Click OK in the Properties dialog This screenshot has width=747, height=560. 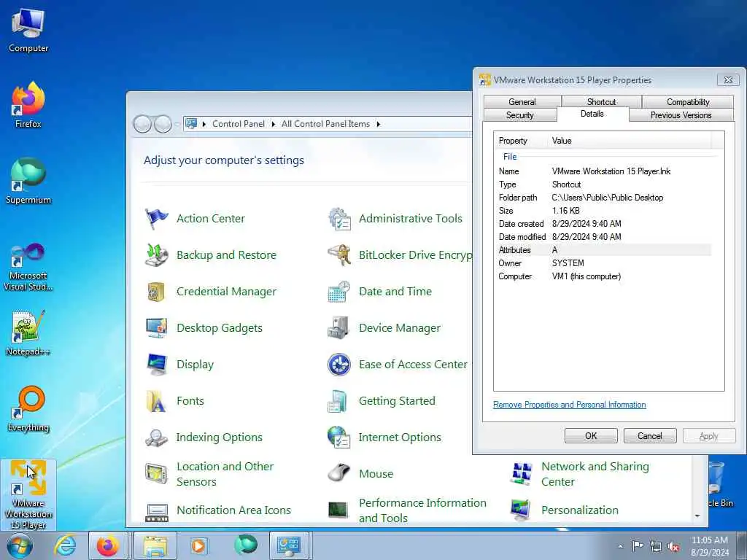pos(591,436)
